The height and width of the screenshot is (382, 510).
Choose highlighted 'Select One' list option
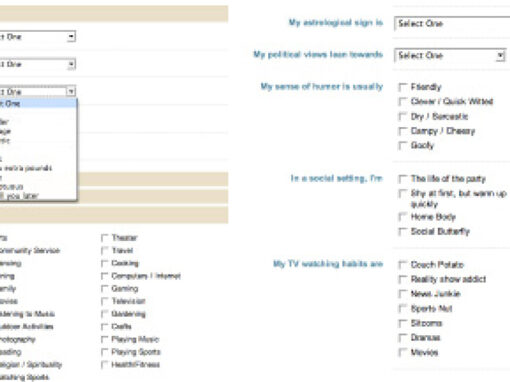38,104
